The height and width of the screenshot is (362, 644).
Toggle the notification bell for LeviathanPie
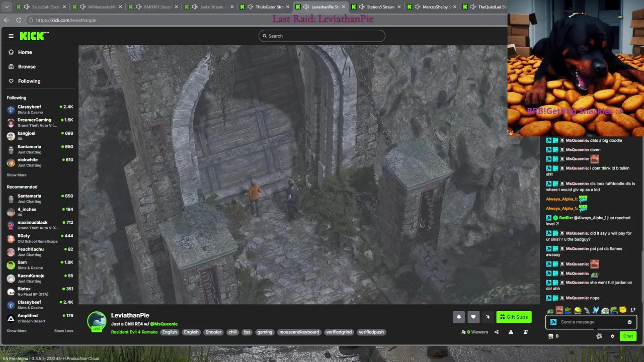458,317
